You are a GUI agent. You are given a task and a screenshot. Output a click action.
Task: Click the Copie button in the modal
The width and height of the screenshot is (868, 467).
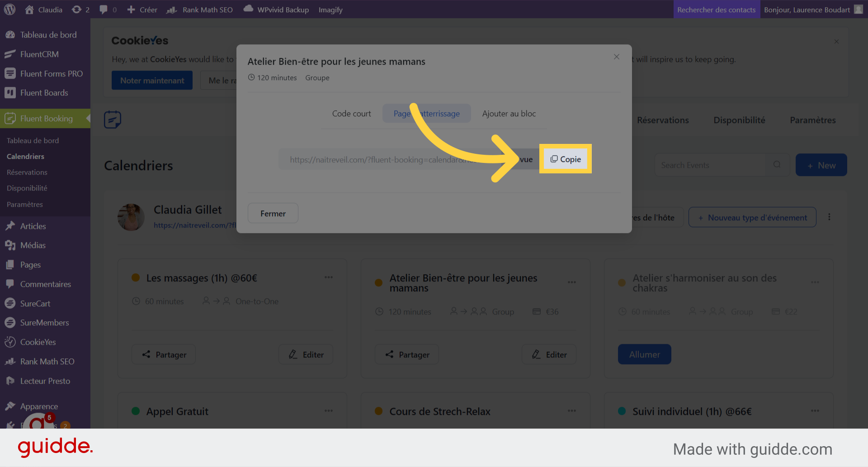pos(566,159)
